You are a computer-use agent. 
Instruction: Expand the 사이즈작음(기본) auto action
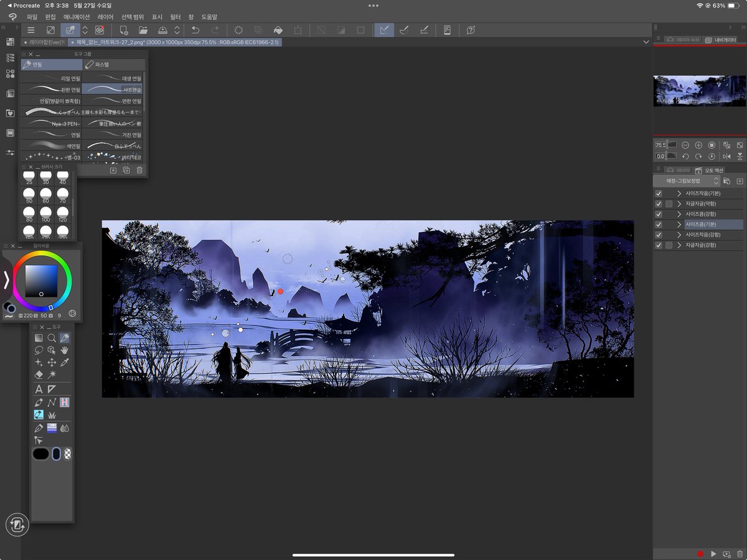point(680,194)
